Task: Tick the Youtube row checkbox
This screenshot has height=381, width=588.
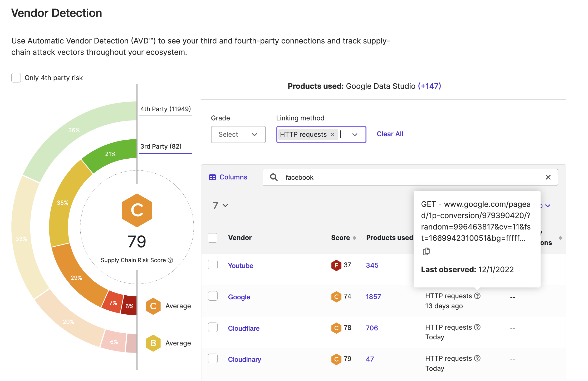Action: (x=213, y=265)
